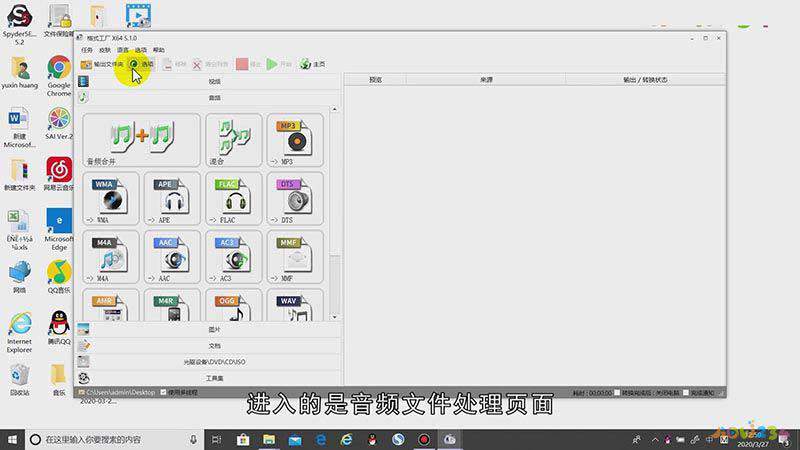Viewport: 800px width, 450px height.
Task: Enable shutdown after conversion checkbox
Action: click(618, 393)
